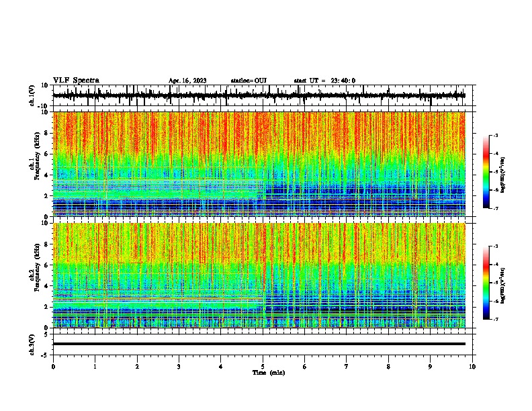
Task: Click time axis tick label "1"
Action: (95, 367)
